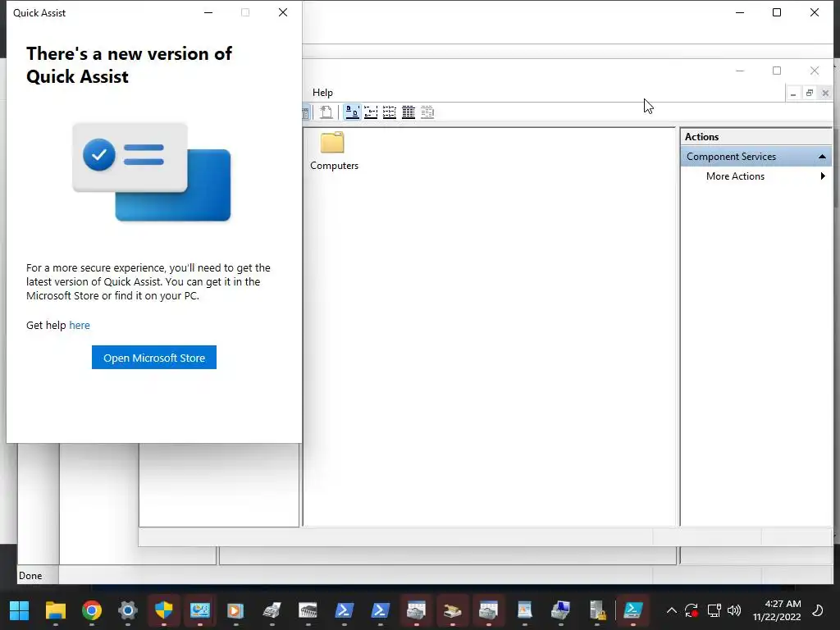
Task: Open the printer/fax taskbar icon
Action: click(x=272, y=610)
